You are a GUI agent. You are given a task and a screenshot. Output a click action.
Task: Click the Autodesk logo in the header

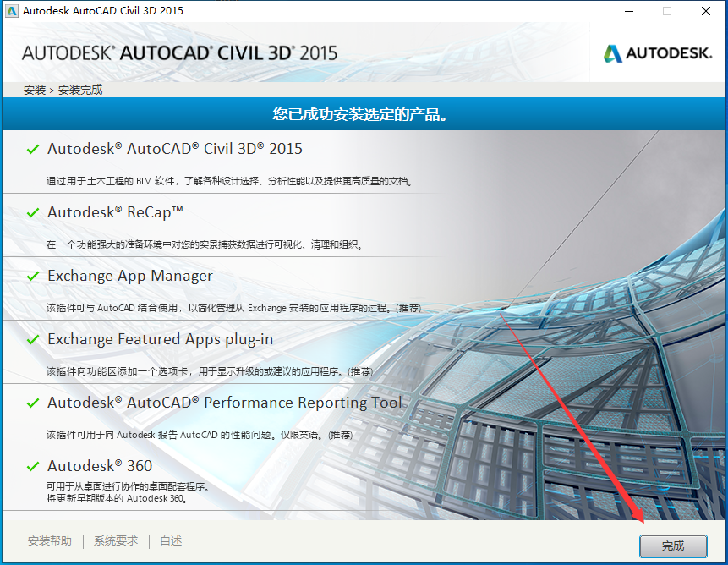pos(658,53)
